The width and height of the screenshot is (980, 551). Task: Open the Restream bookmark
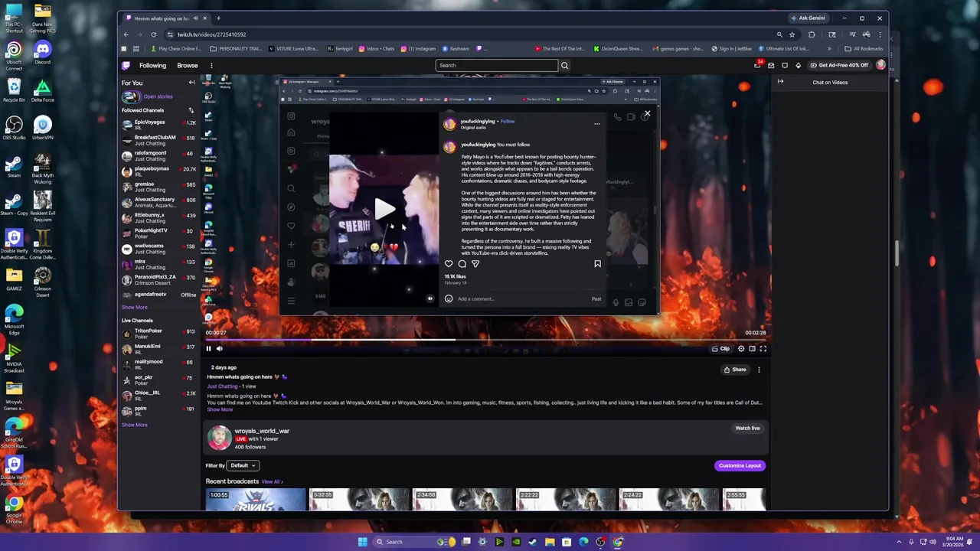pos(456,49)
